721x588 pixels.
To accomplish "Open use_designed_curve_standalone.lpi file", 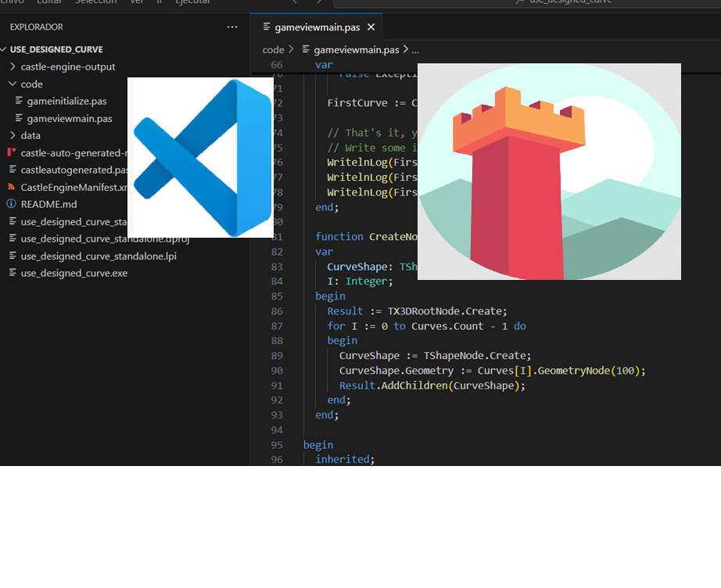I will pos(99,256).
